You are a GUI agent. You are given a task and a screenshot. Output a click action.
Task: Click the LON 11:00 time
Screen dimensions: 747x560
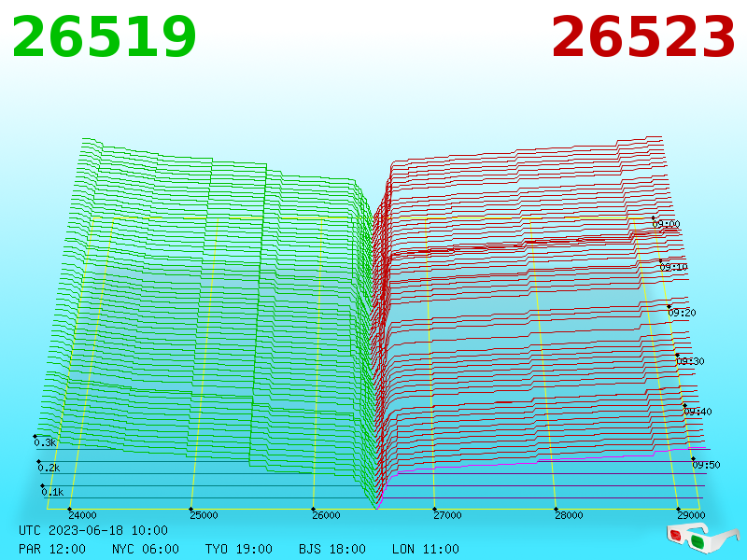(426, 549)
